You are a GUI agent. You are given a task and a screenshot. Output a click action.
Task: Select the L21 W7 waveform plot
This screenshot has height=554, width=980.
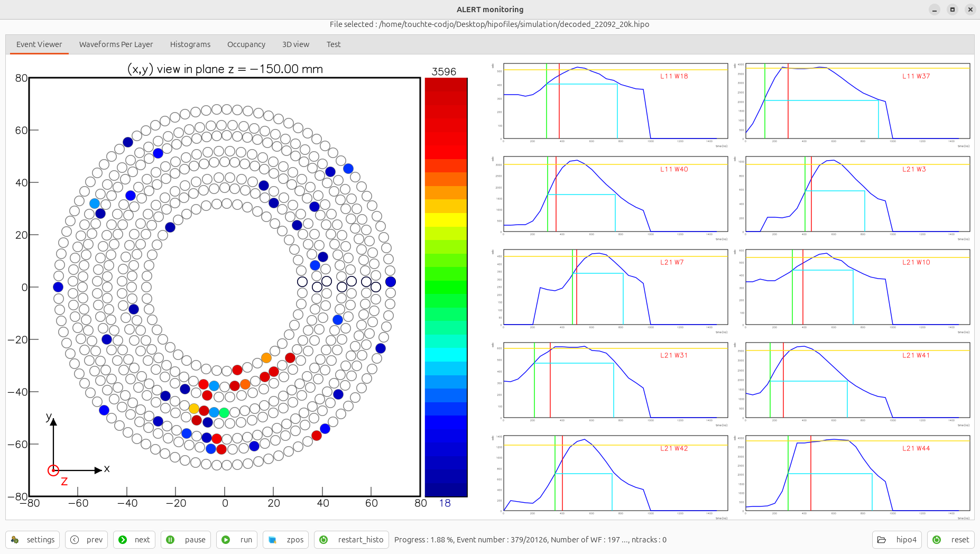(616, 287)
